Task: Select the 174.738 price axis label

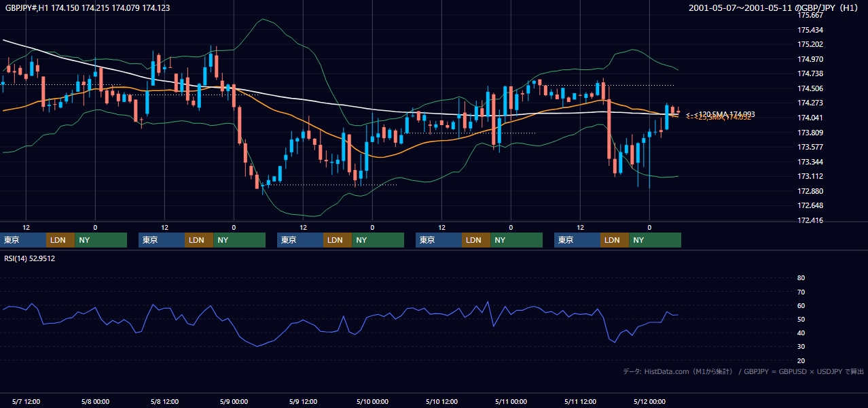Action: click(810, 73)
